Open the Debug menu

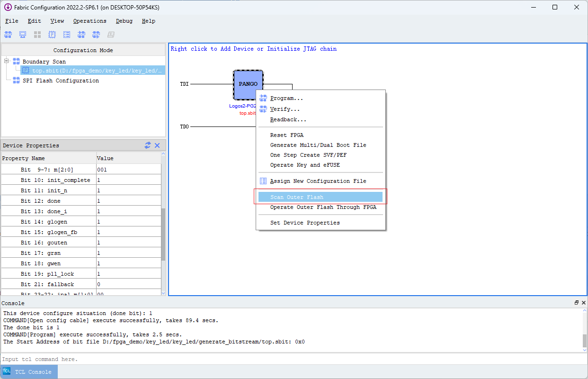coord(124,21)
